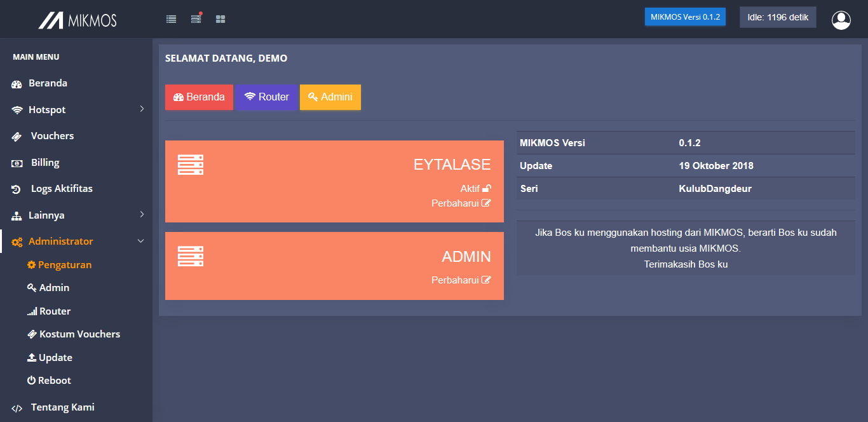The height and width of the screenshot is (422, 868).
Task: Open the server icon with red notification dot
Action: 196,19
